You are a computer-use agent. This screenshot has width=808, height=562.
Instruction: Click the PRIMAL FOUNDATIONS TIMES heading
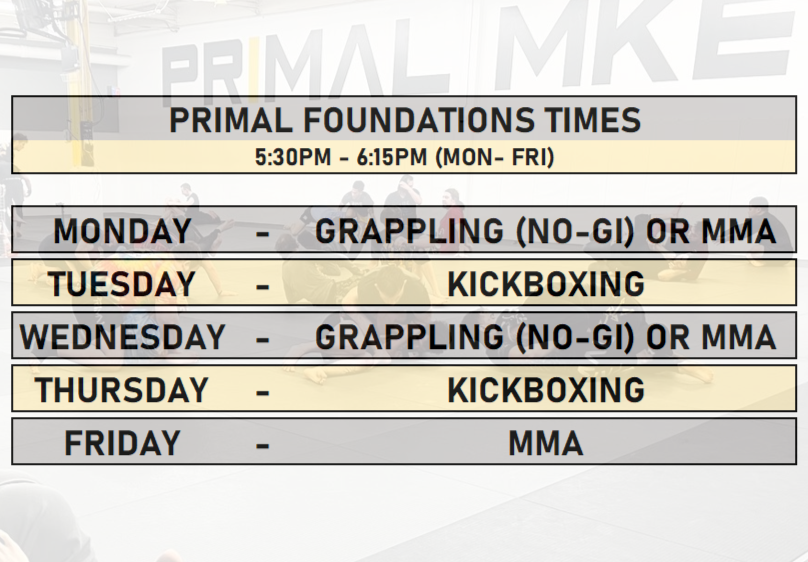(x=404, y=120)
